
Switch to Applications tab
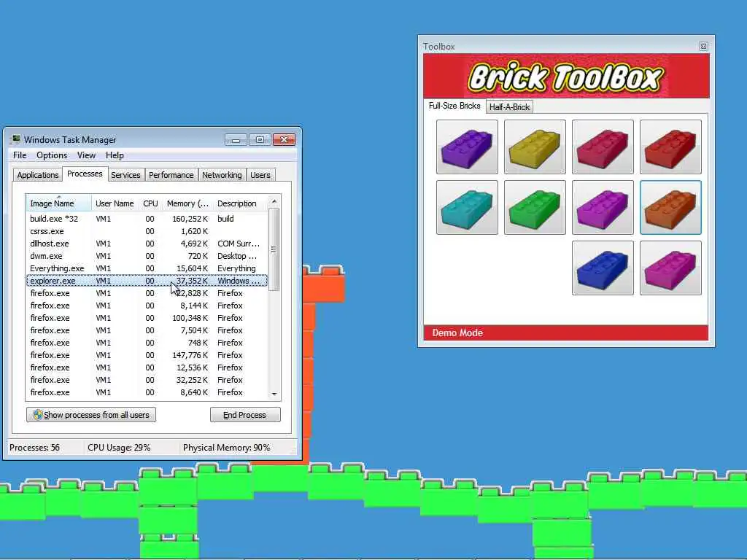point(38,175)
